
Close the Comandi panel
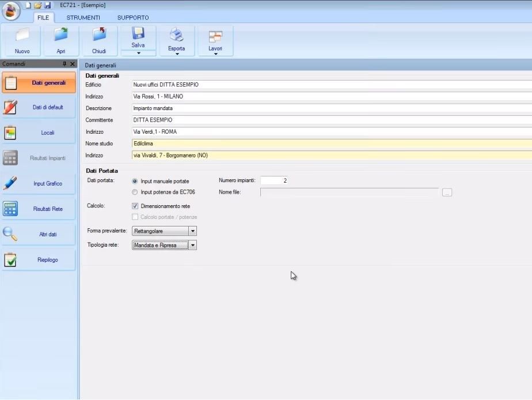(x=73, y=64)
